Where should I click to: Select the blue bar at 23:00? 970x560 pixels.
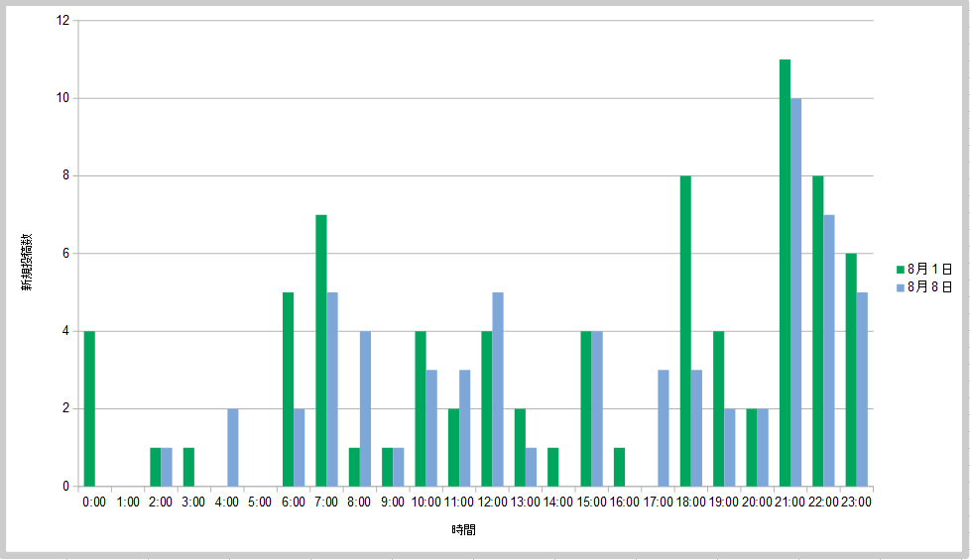(862, 390)
